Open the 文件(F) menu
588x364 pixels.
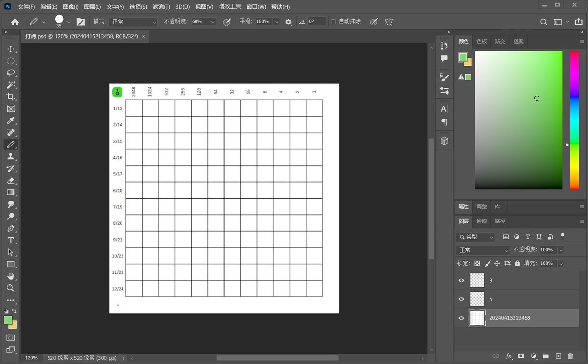point(26,7)
